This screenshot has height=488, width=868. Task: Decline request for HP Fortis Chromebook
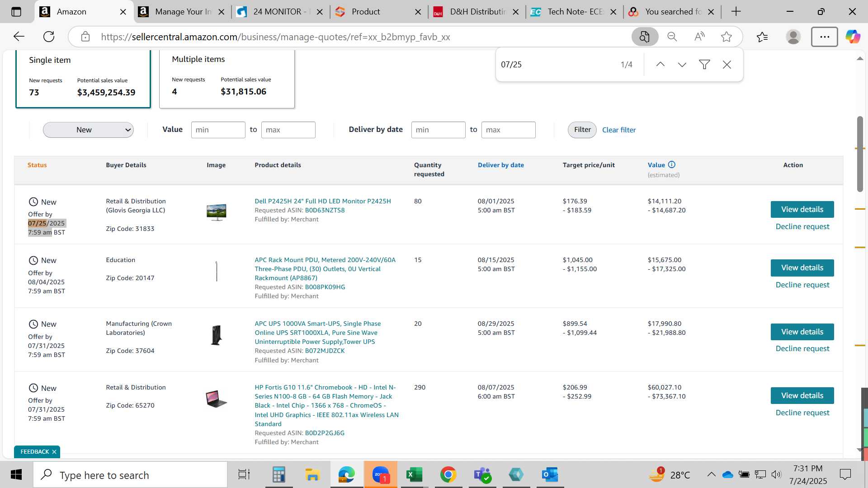click(x=802, y=413)
